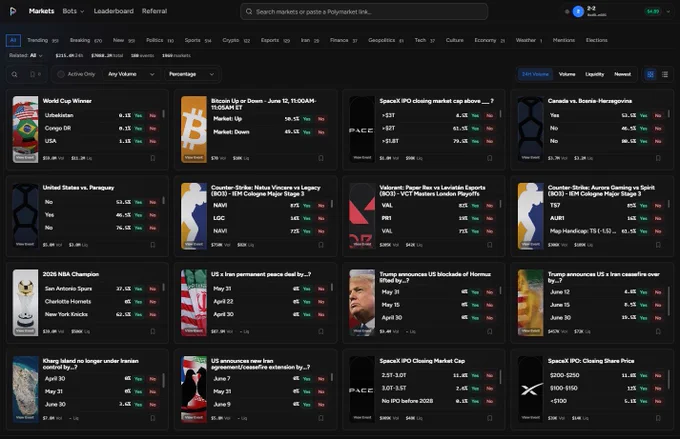Buy Yes on San Antonio Spurs

click(x=138, y=289)
